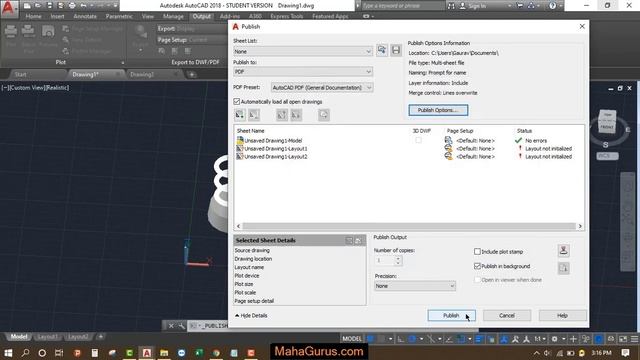Click the Page Setup column header
Viewport: 640px width, 360px height.
point(460,131)
